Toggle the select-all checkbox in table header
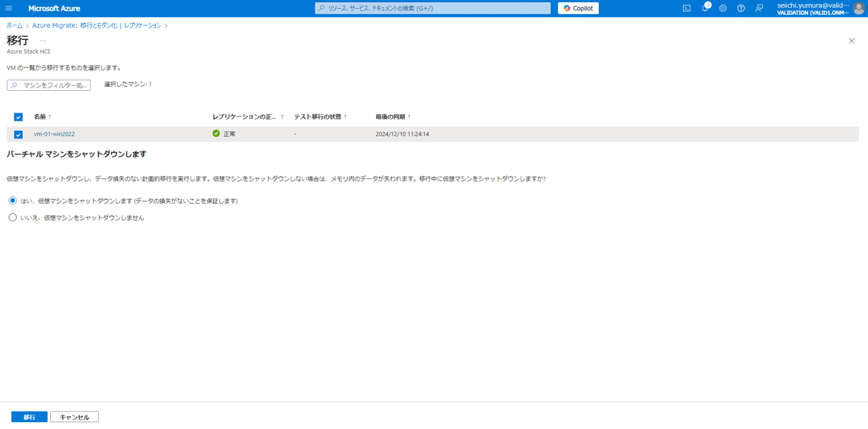868x429 pixels. 18,117
